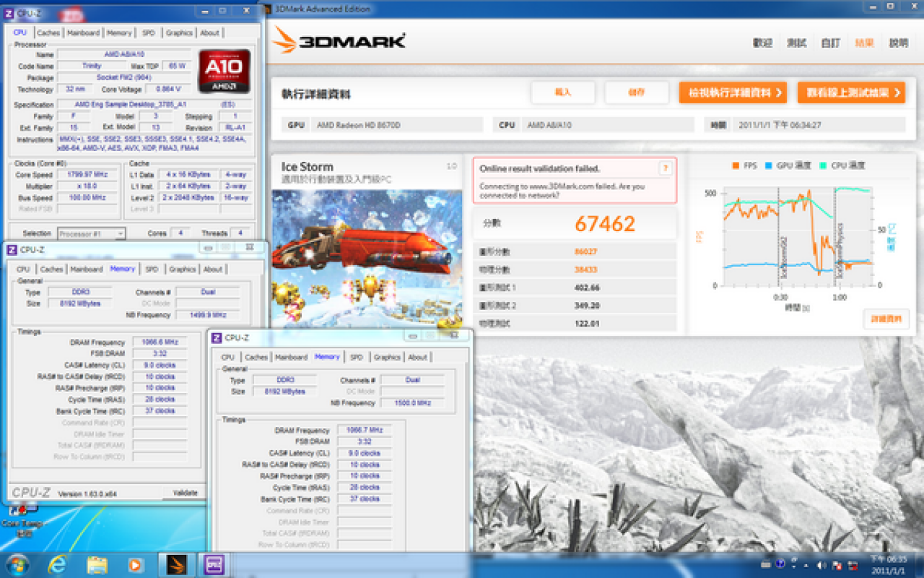The height and width of the screenshot is (578, 924).
Task: Open the 說明 tab in the 3DMark navigation
Action: [899, 43]
